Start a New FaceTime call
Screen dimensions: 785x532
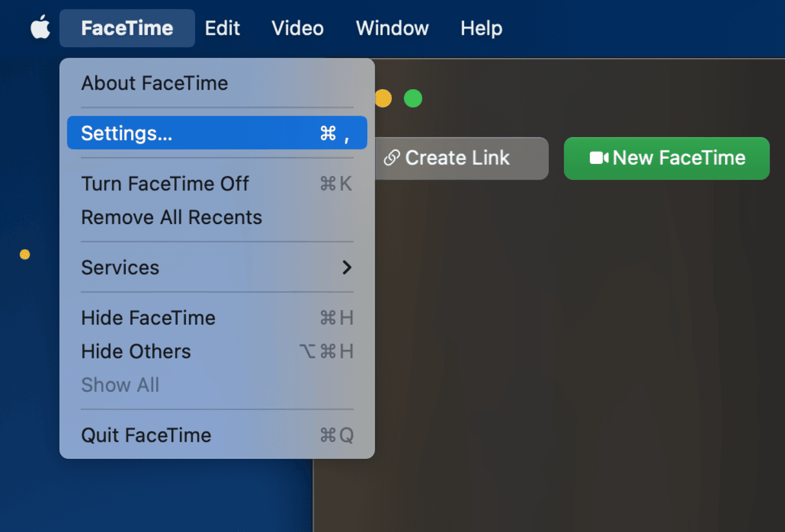tap(667, 158)
